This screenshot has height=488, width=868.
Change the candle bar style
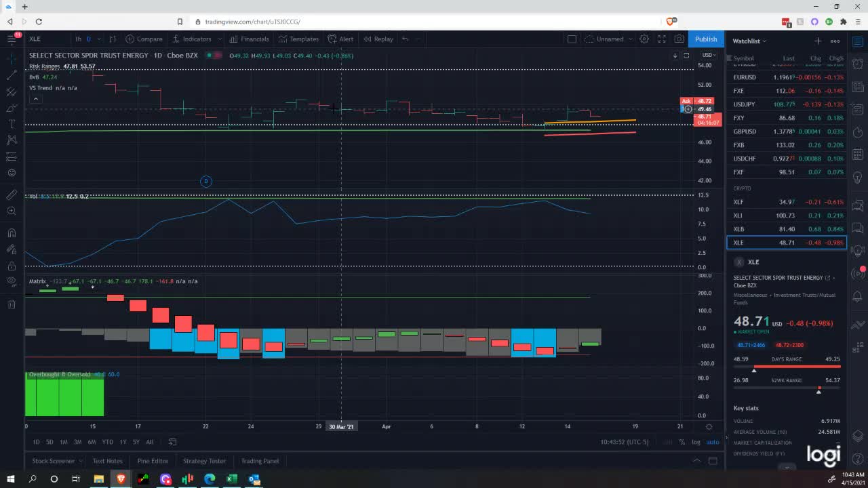click(113, 39)
